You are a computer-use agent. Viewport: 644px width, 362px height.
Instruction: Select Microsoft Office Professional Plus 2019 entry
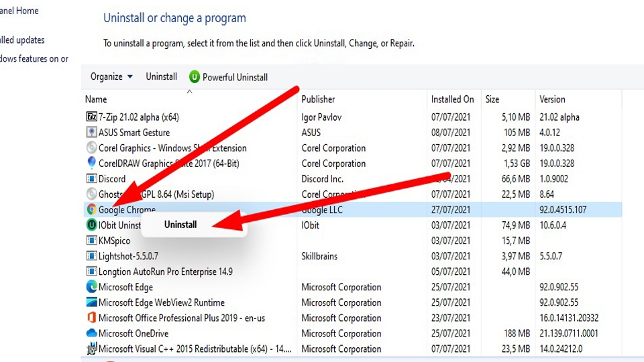(x=182, y=318)
